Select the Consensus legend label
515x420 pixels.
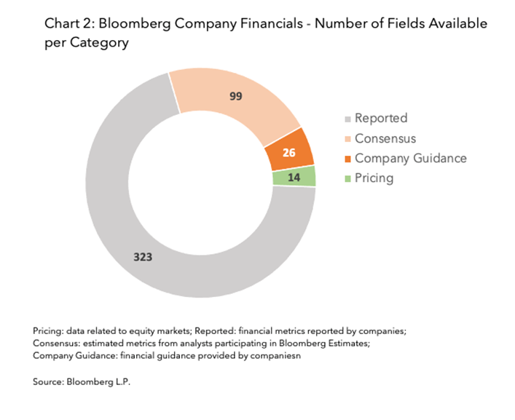pyautogui.click(x=385, y=138)
